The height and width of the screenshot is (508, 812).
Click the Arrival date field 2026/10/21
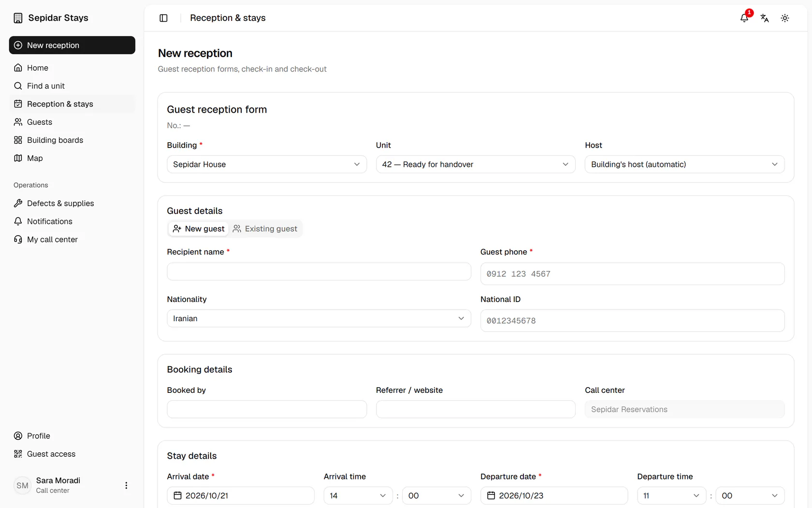coord(241,495)
